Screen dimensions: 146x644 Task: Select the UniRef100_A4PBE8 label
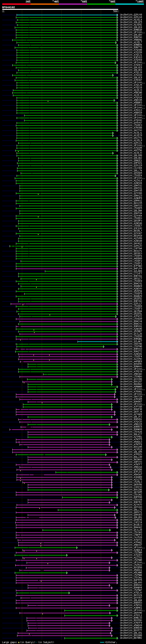[131, 361]
